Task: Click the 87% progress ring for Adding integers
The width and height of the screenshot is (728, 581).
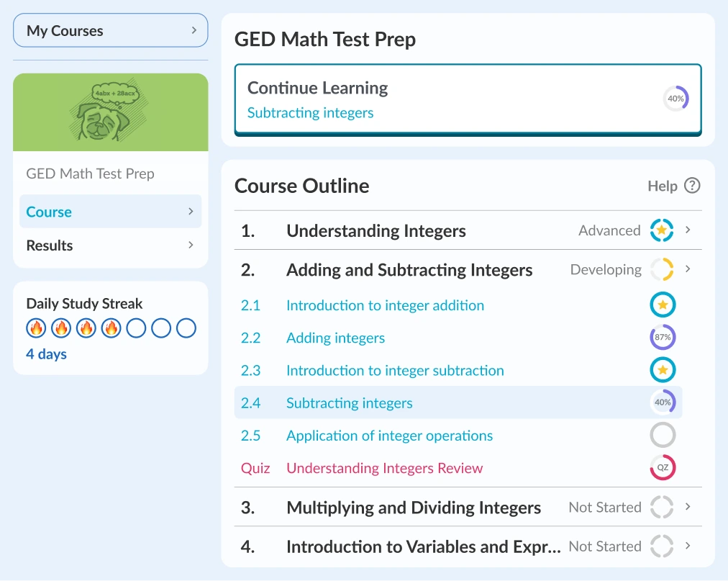Action: click(663, 338)
